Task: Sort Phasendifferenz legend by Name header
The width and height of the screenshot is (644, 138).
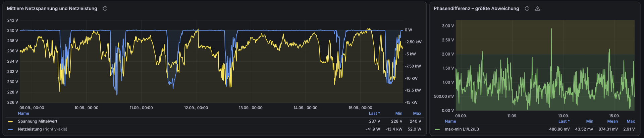Action: 450,121
